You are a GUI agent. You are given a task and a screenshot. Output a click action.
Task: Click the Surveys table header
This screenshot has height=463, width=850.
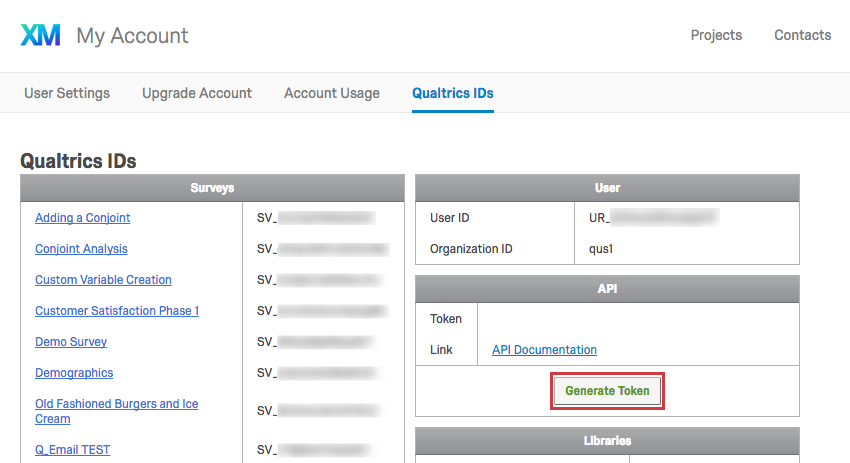(212, 188)
